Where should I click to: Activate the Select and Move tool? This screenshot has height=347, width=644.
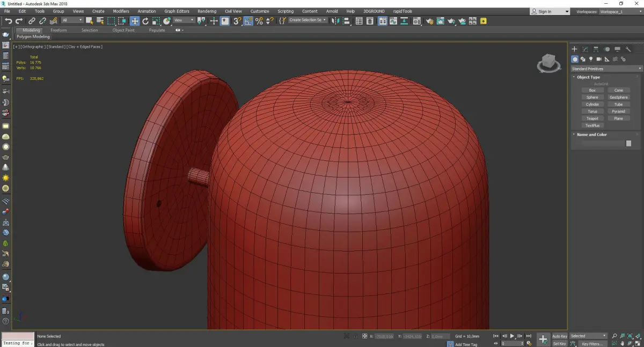pos(134,21)
